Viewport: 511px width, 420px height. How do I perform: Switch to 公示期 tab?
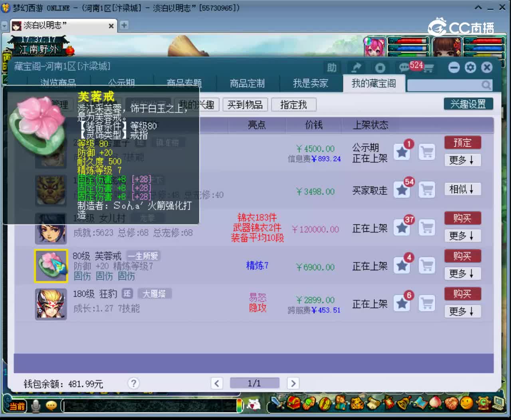(x=121, y=83)
